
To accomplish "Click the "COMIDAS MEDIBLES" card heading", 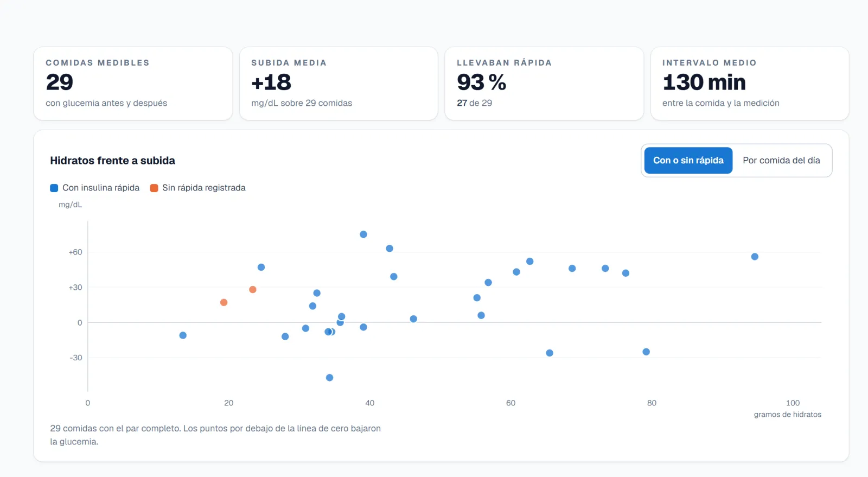I will pyautogui.click(x=98, y=63).
